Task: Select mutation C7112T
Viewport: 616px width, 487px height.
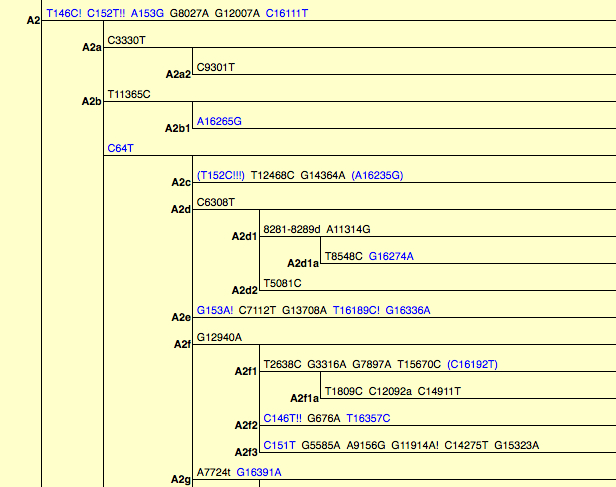Action: coord(257,310)
